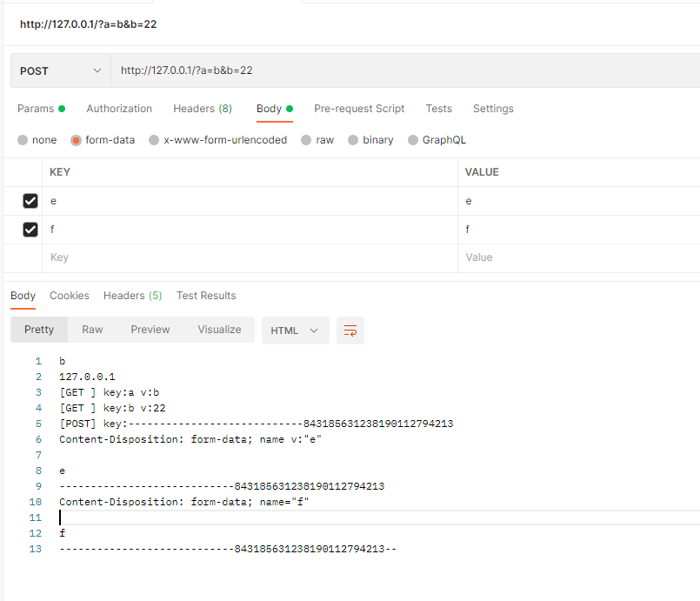
Task: Click line number 9 in the gutter
Action: tap(38, 486)
